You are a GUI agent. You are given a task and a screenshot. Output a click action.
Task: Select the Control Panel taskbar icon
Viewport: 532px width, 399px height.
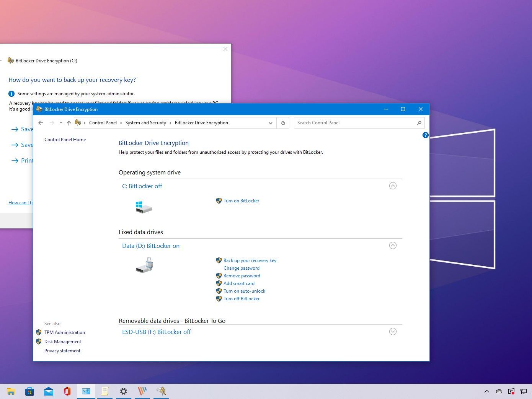click(86, 391)
